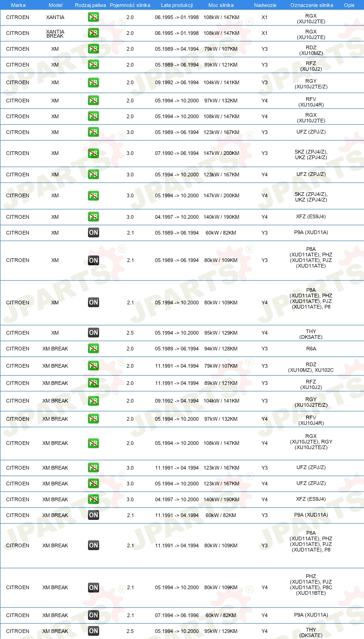The height and width of the screenshot is (639, 364).
Task: Click XM BREAK model cell in the XU102C row
Action: (x=55, y=366)
